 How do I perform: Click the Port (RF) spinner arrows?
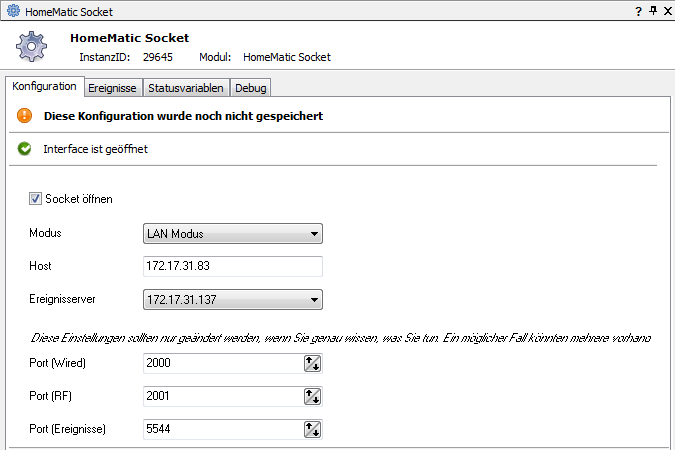coord(312,396)
